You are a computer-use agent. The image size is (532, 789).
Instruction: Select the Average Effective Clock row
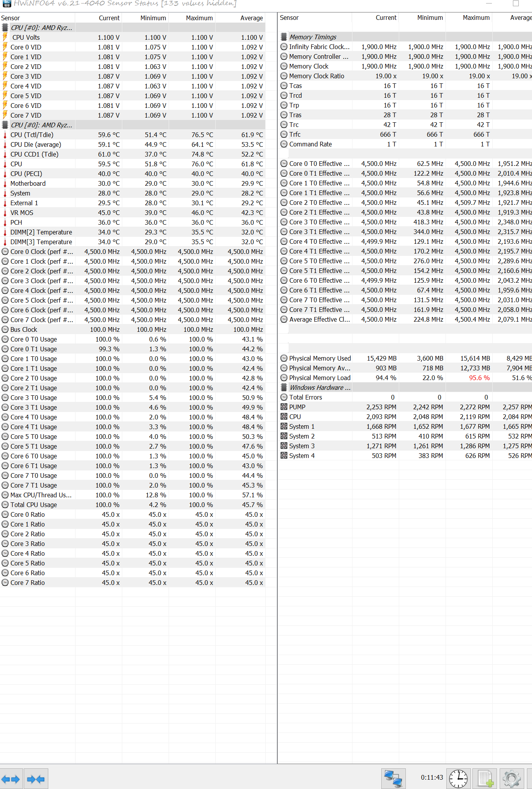tap(405, 319)
